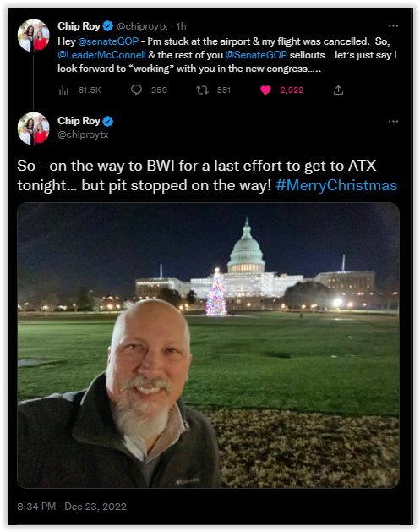
Task: Open three-dot menu on second tweet
Action: tap(393, 121)
